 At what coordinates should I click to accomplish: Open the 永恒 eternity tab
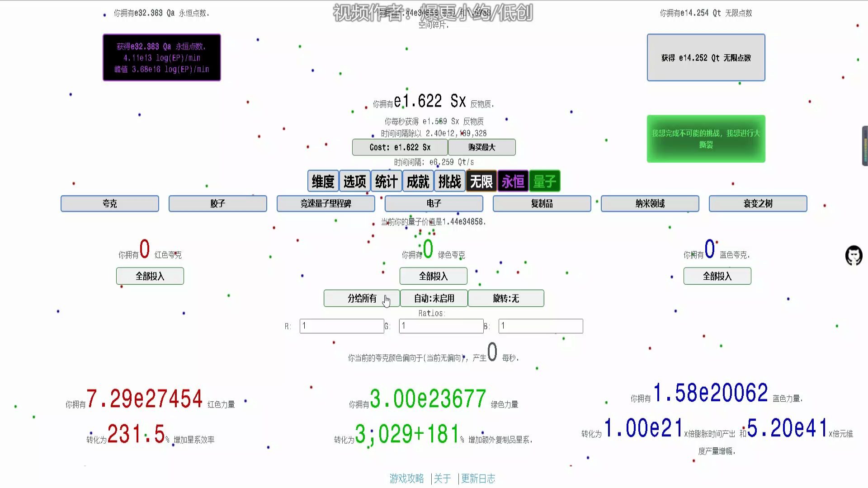(x=513, y=181)
